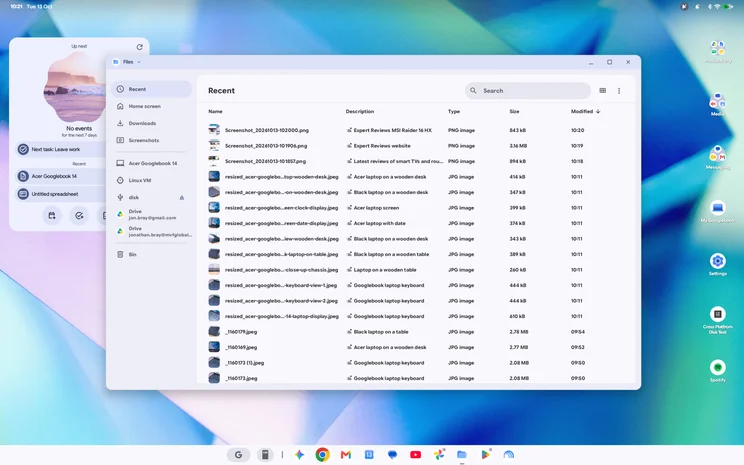Open the three-dot more options menu
Image resolution: width=744 pixels, height=465 pixels.
(619, 91)
